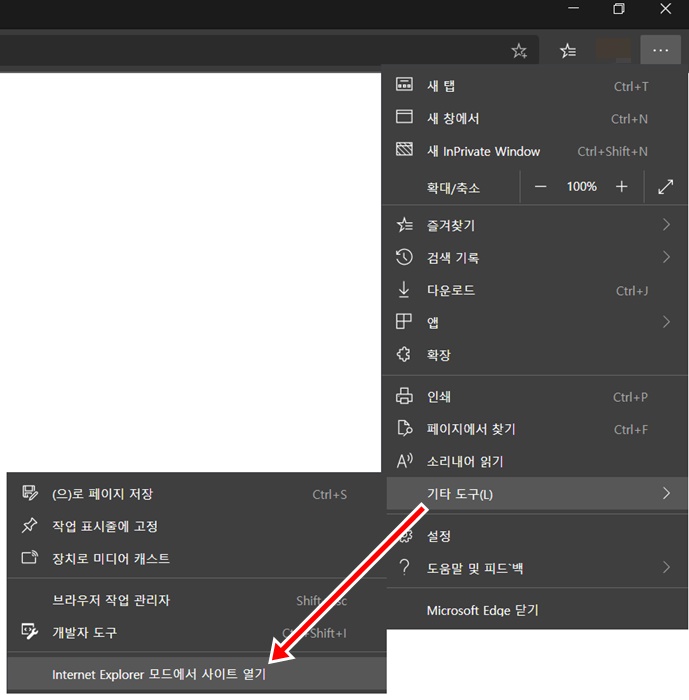Click the 인쇄 printer icon
The image size is (689, 700).
(404, 396)
